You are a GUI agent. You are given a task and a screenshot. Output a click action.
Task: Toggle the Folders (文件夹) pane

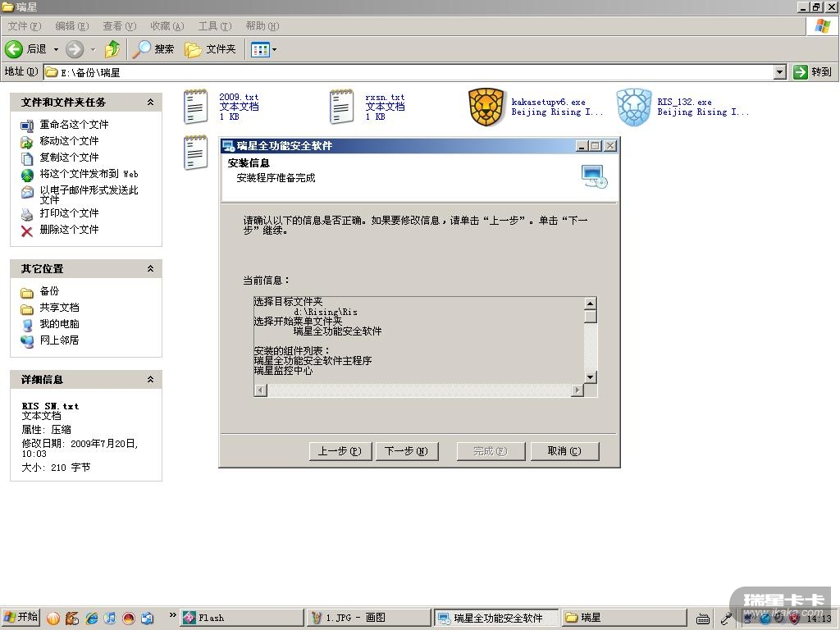pyautogui.click(x=210, y=49)
